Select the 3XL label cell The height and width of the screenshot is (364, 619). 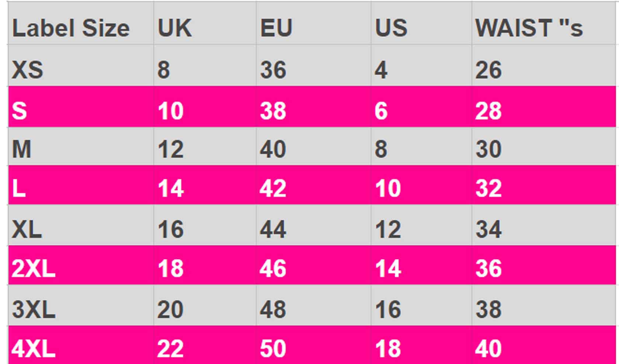click(33, 309)
